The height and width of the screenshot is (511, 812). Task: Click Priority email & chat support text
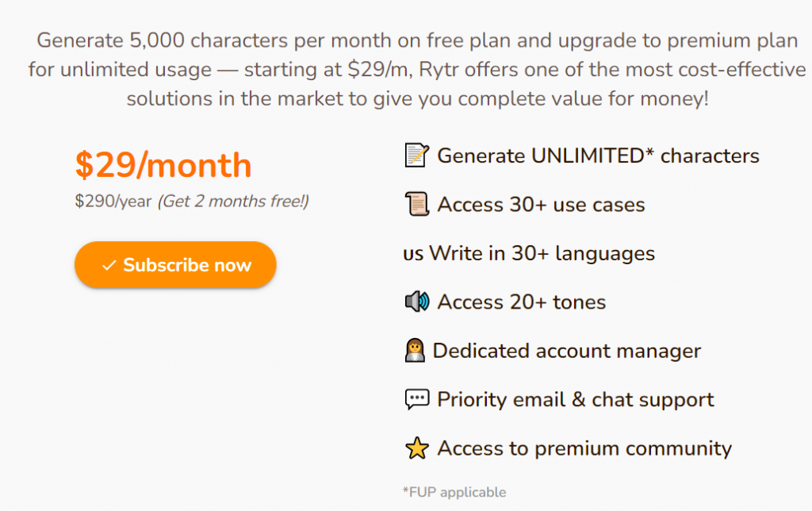tap(576, 400)
